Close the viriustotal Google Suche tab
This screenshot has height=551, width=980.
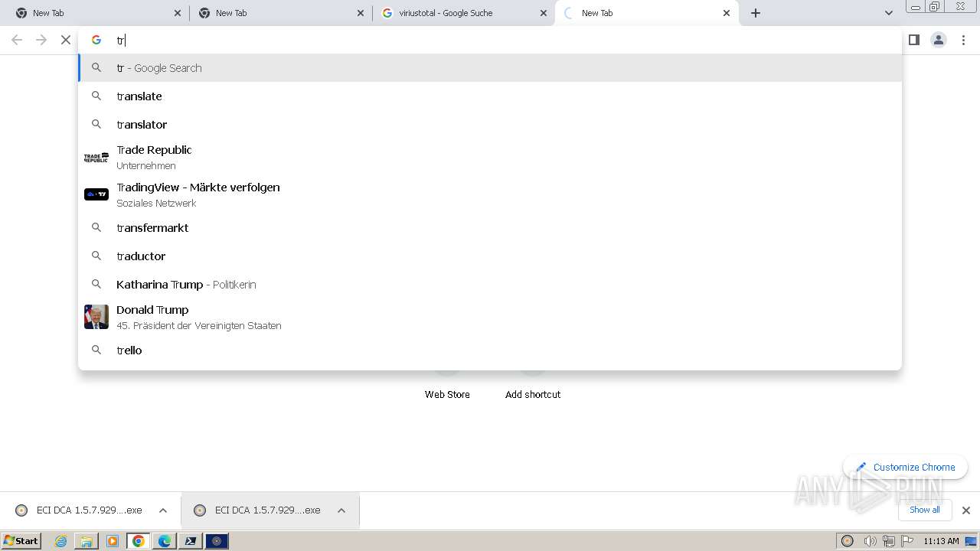(544, 13)
